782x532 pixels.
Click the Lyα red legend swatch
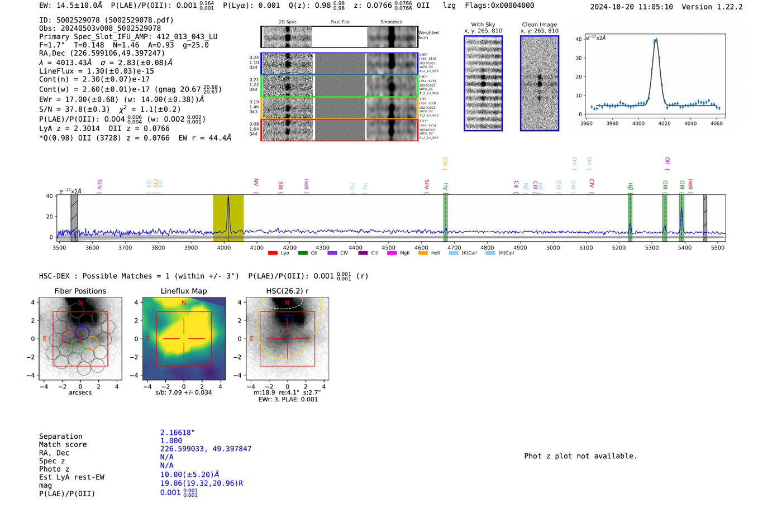[x=273, y=253]
